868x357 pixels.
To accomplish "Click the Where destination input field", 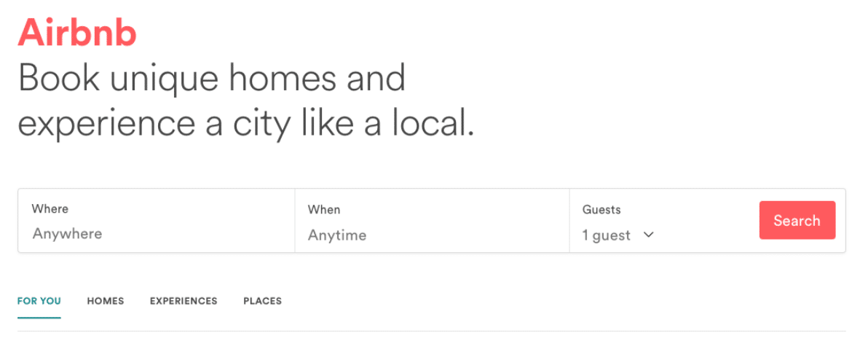I will coord(156,221).
